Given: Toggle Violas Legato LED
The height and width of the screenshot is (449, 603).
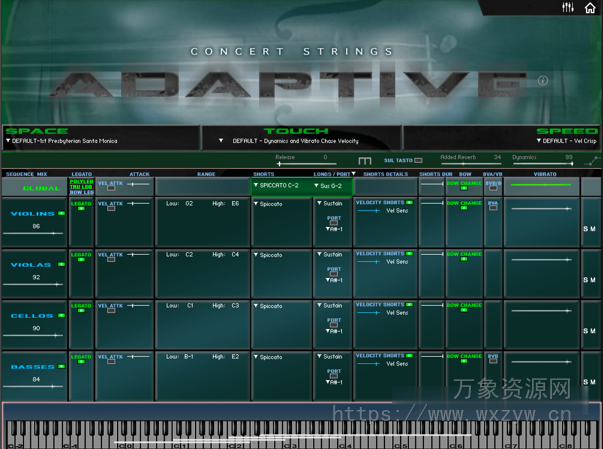Looking at the screenshot, I should [x=81, y=260].
